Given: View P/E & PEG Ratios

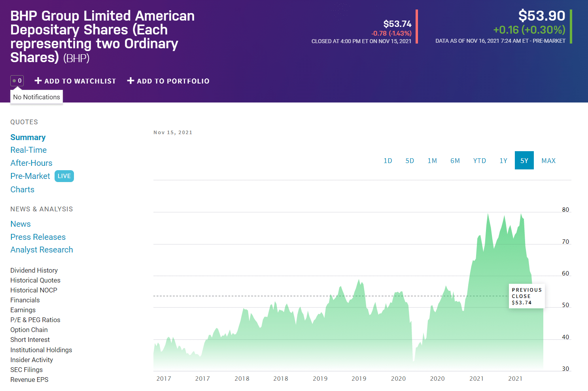Looking at the screenshot, I should click(x=35, y=320).
